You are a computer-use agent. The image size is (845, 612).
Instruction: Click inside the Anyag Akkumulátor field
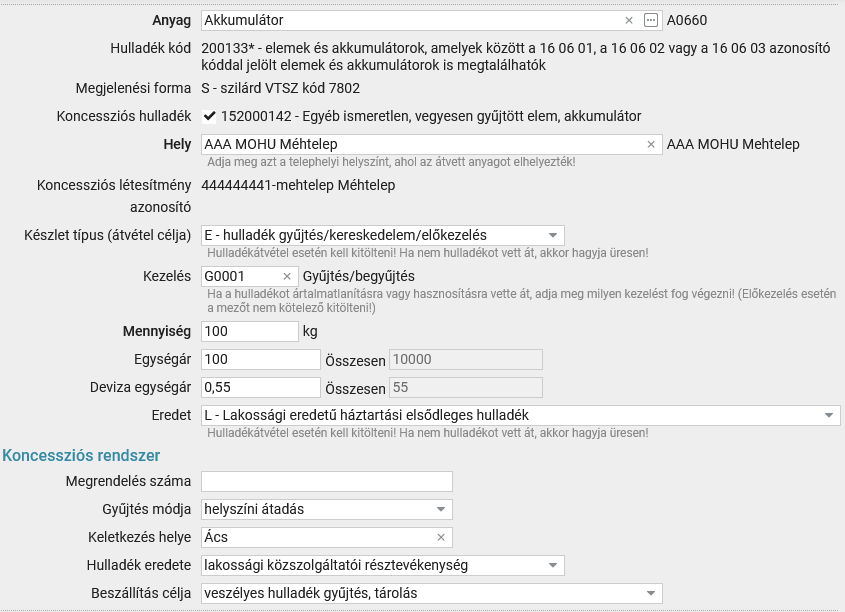click(x=410, y=20)
